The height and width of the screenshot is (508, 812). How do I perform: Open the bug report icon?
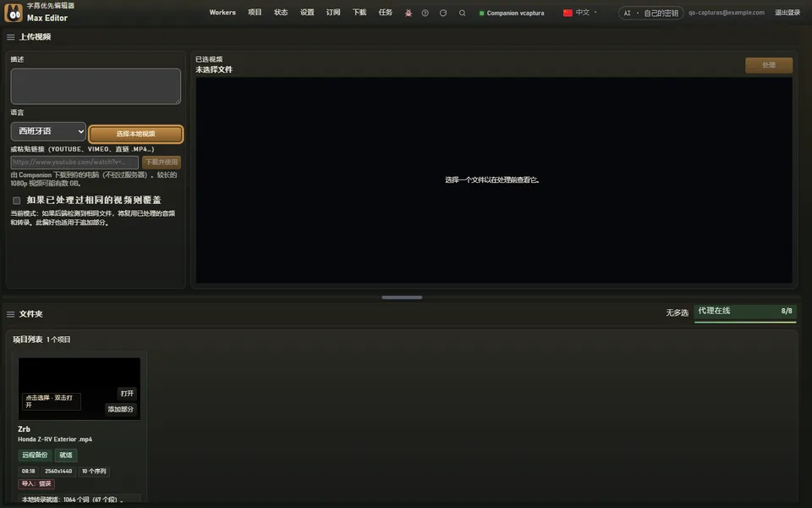(409, 13)
